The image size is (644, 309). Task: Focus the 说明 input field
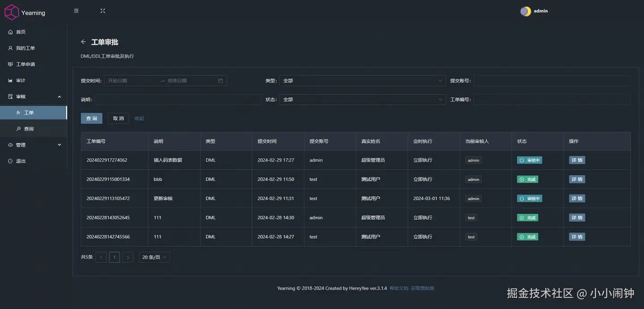pos(178,99)
